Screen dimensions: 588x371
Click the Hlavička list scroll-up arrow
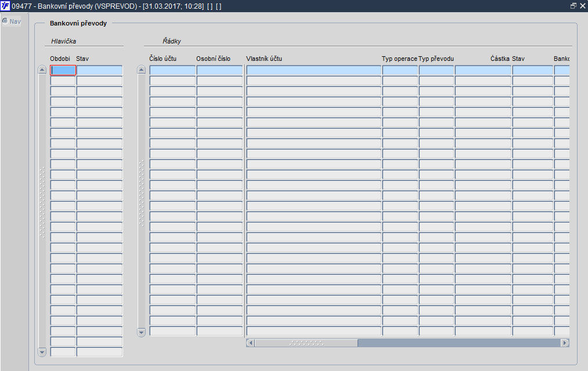pos(42,70)
